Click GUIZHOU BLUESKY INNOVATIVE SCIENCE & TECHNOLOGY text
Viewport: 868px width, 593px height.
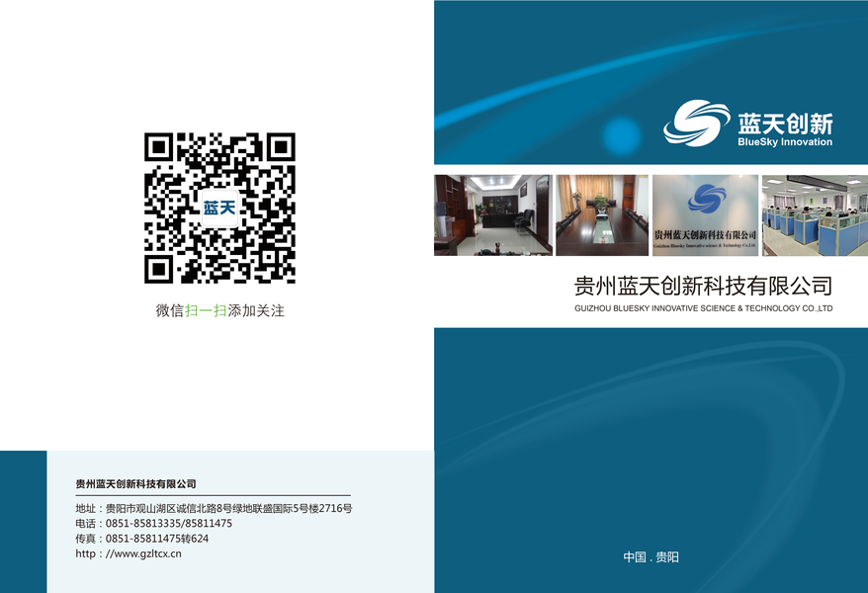703,308
